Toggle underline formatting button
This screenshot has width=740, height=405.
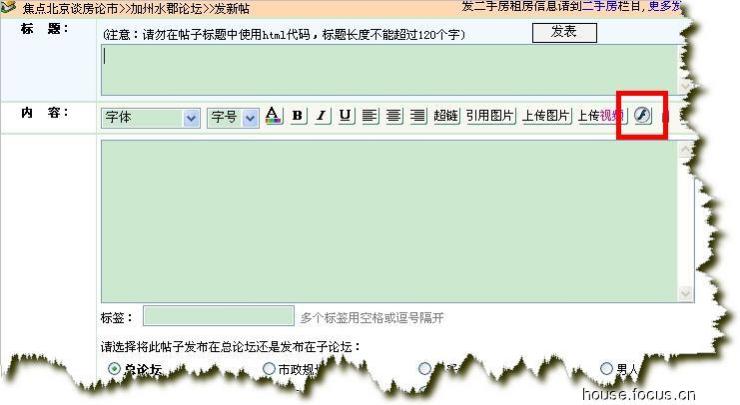345,115
